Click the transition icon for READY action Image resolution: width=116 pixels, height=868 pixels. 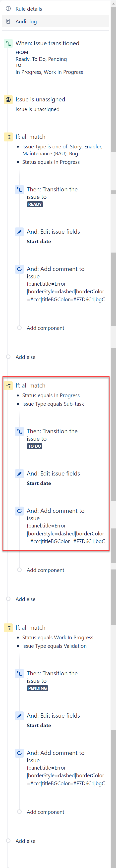click(x=20, y=189)
